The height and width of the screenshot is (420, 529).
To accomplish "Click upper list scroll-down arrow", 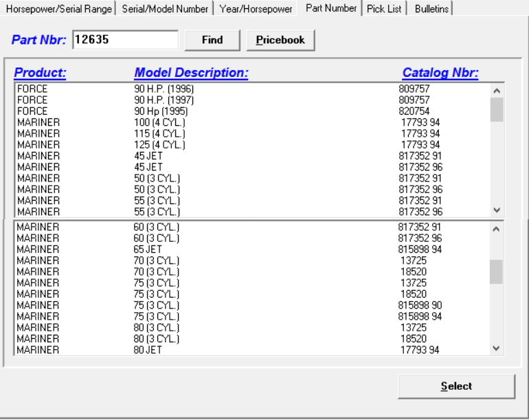I will [497, 210].
